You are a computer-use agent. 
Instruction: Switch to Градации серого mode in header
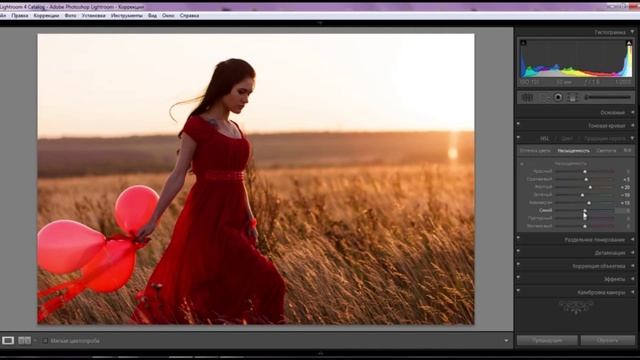click(604, 138)
